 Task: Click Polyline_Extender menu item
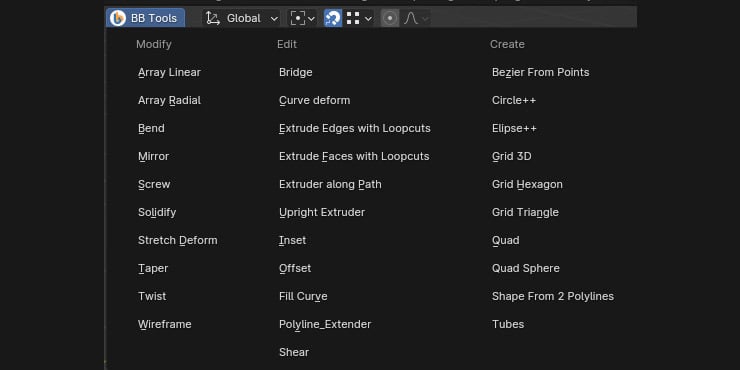click(x=325, y=324)
